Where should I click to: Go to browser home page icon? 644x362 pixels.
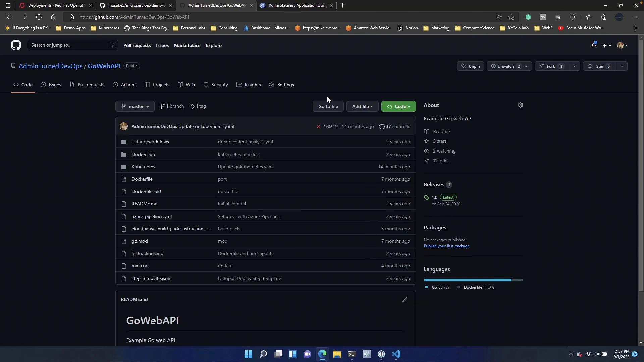tap(53, 17)
